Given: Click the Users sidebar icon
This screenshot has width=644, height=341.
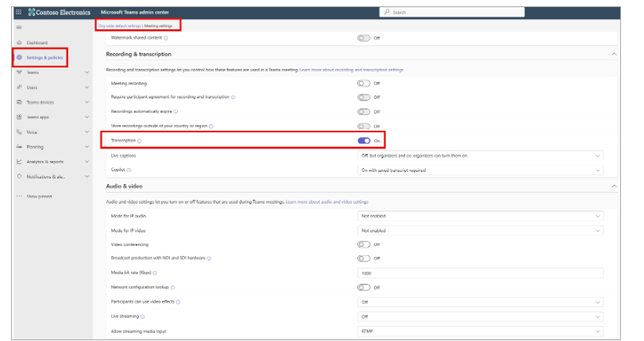Looking at the screenshot, I should (x=19, y=87).
